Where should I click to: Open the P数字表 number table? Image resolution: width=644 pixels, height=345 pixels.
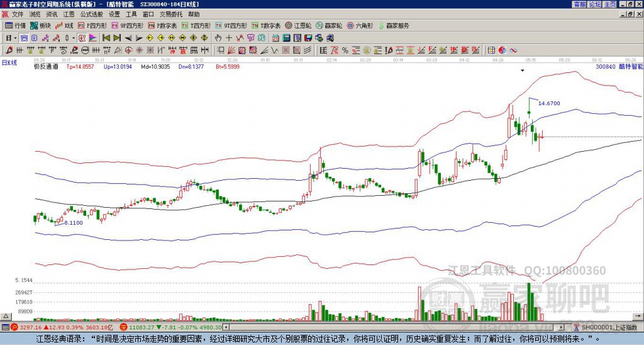click(x=162, y=25)
